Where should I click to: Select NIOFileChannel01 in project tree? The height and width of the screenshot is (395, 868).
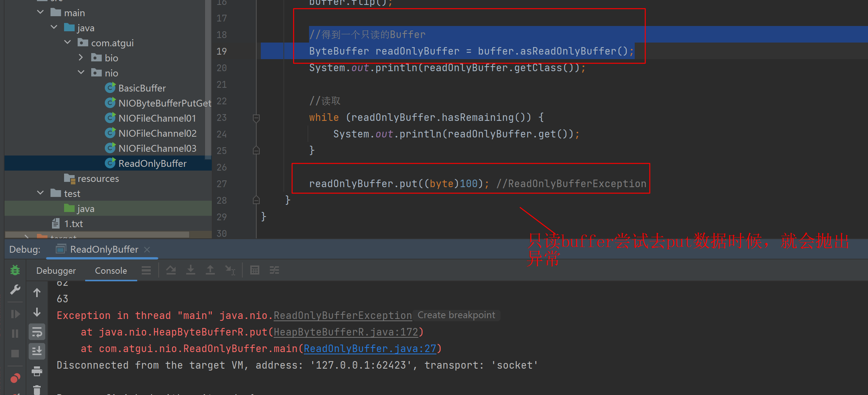tap(157, 118)
